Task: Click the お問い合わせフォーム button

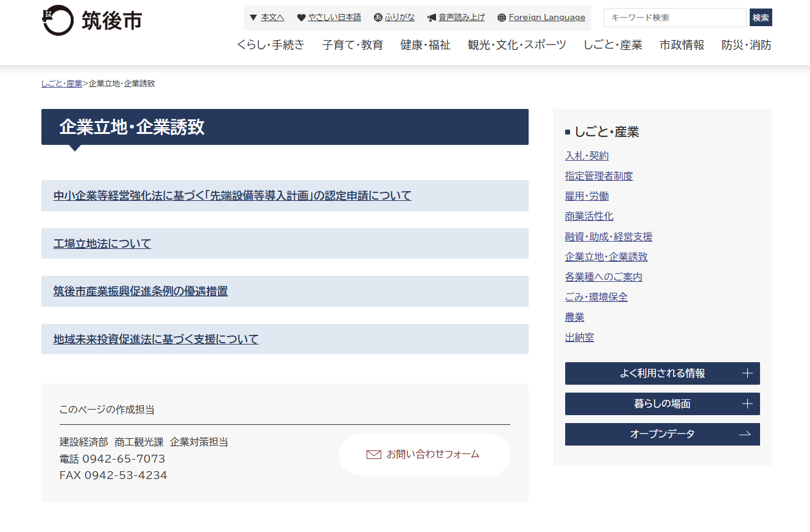Action: [x=424, y=455]
